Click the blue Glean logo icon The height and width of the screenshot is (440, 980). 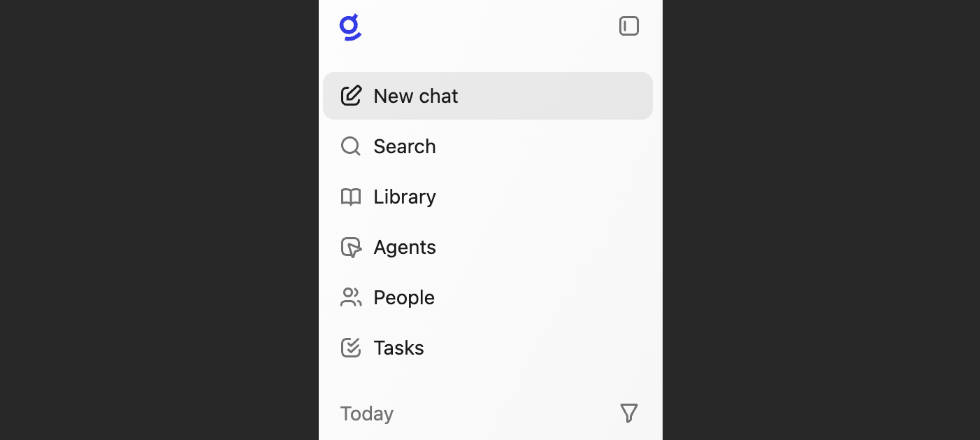350,27
